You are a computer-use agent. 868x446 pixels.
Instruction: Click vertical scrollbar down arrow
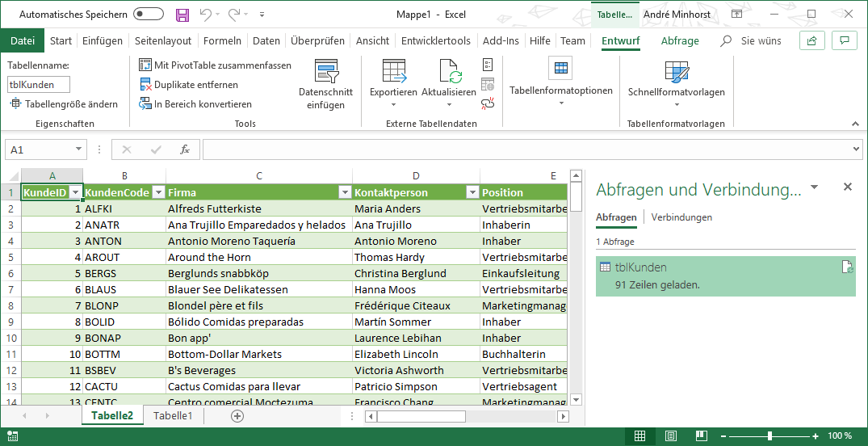click(577, 399)
